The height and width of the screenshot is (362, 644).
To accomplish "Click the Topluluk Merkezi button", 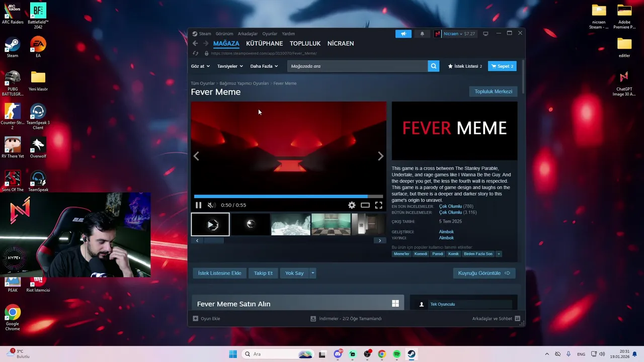I will pos(494,92).
